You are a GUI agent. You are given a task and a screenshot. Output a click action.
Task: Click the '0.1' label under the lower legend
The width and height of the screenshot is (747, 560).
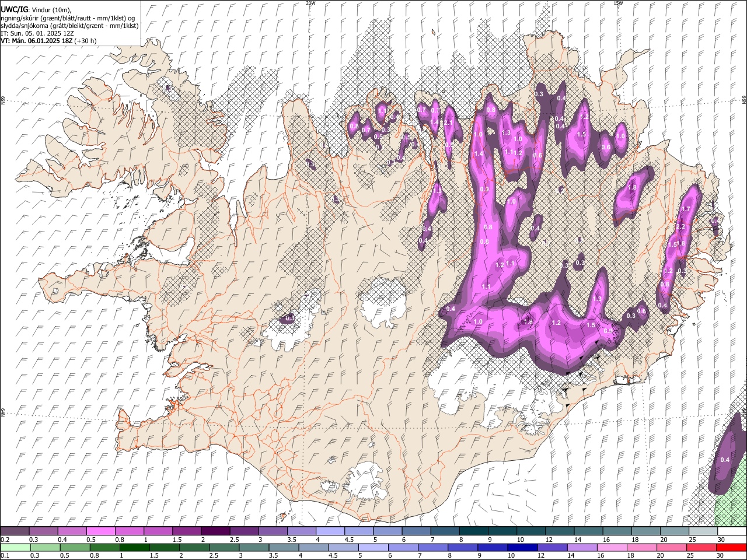pos(4,555)
